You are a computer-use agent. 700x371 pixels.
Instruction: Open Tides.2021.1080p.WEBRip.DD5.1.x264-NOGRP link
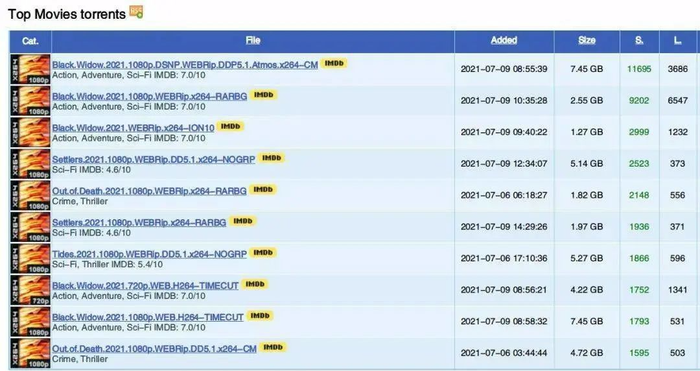tap(150, 254)
